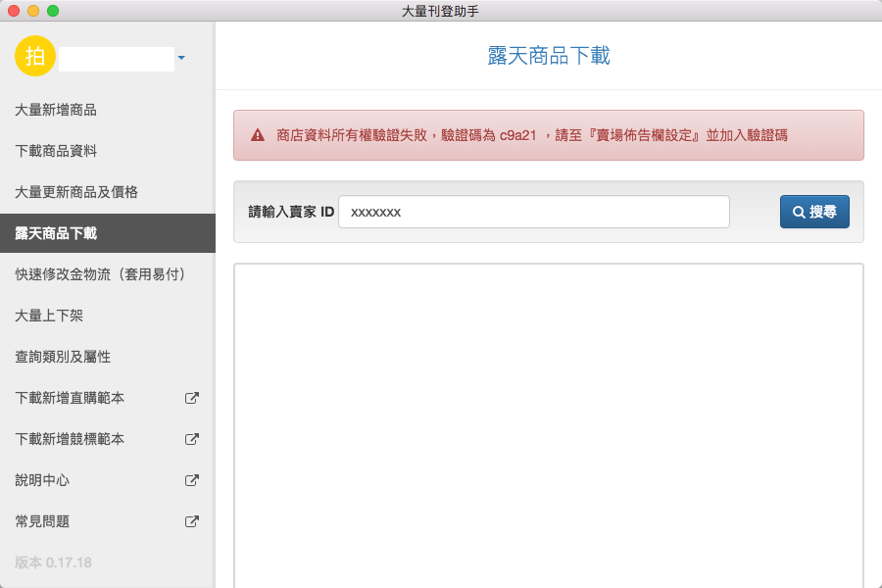Click external link icon beside 說明中心

(x=192, y=480)
